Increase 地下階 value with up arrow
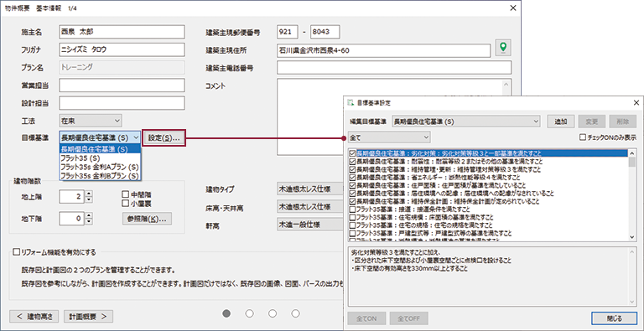Viewport: 644px width, 331px height. [x=89, y=215]
